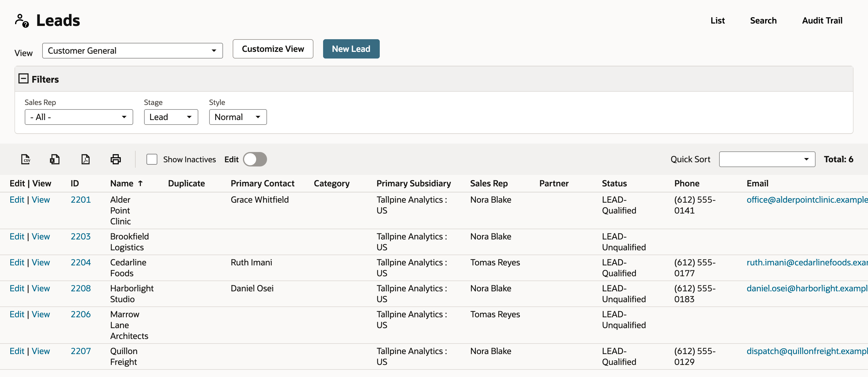
Task: Open lead ID 2204
Action: (80, 262)
